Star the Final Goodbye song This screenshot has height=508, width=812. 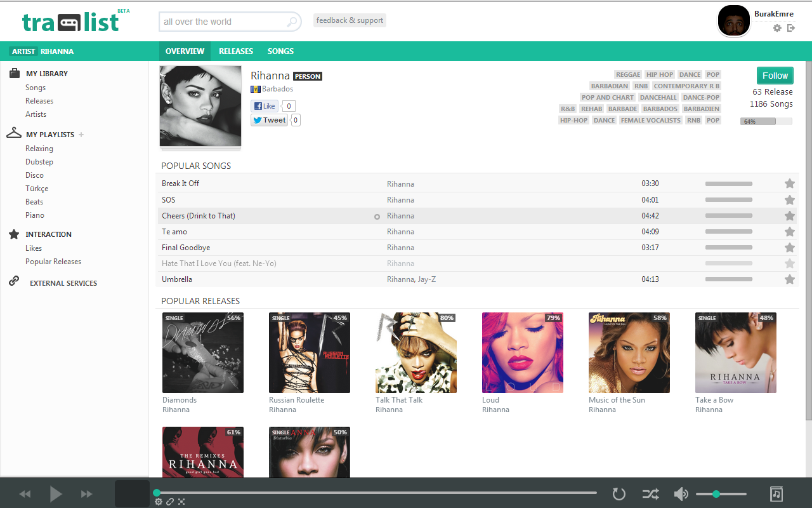click(x=790, y=248)
